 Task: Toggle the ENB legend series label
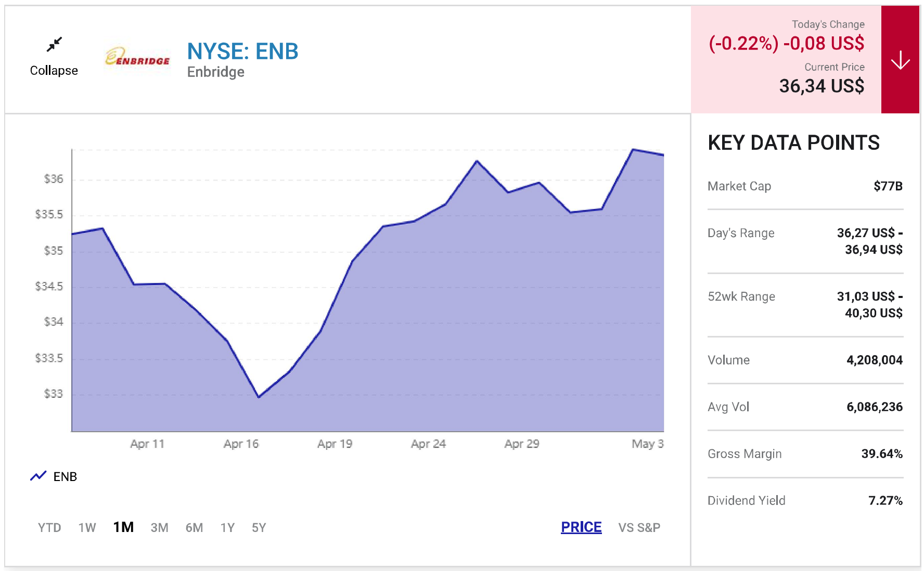[65, 477]
